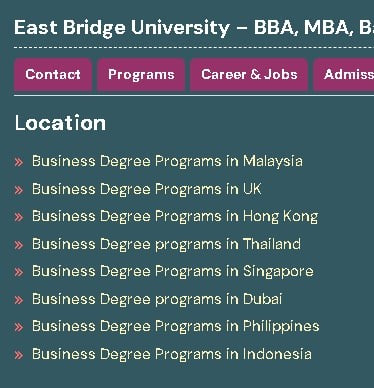The image size is (374, 388).
Task: Click the arrow bullet beside Dubai link
Action: 19,300
